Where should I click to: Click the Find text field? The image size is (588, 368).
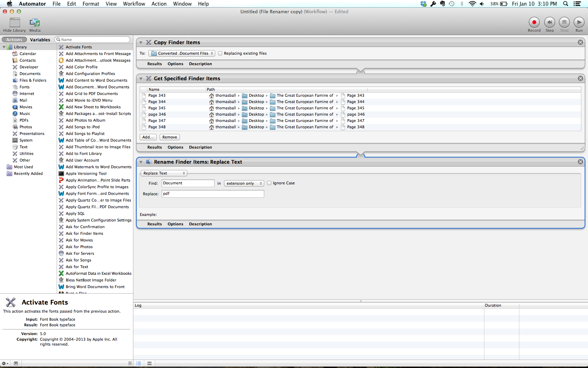188,183
